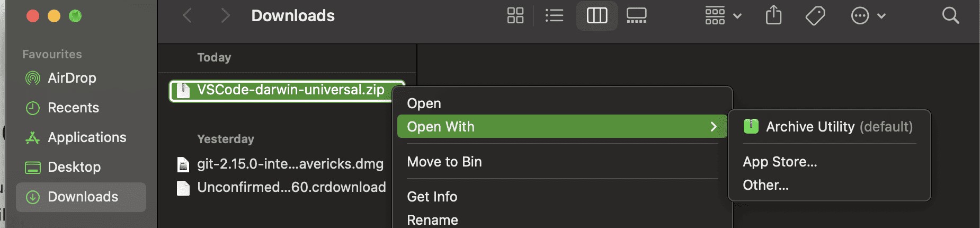Click the Share toolbar icon
Viewport: 980px width, 228px height.
coord(773,15)
